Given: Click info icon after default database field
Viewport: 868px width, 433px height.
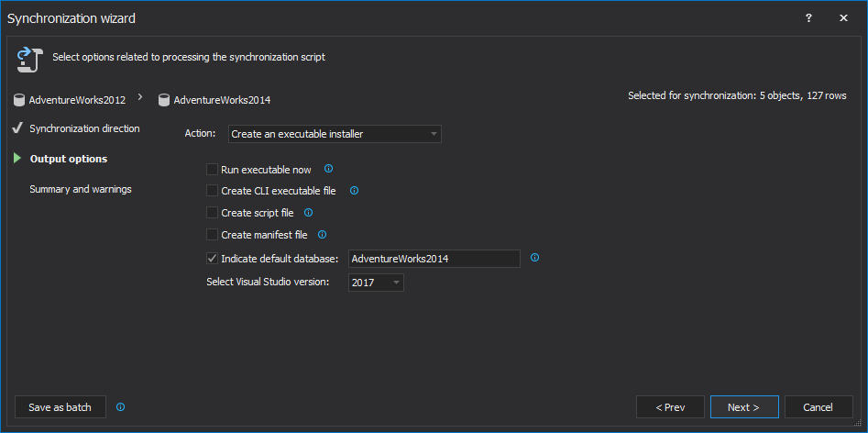Looking at the screenshot, I should tap(534, 258).
